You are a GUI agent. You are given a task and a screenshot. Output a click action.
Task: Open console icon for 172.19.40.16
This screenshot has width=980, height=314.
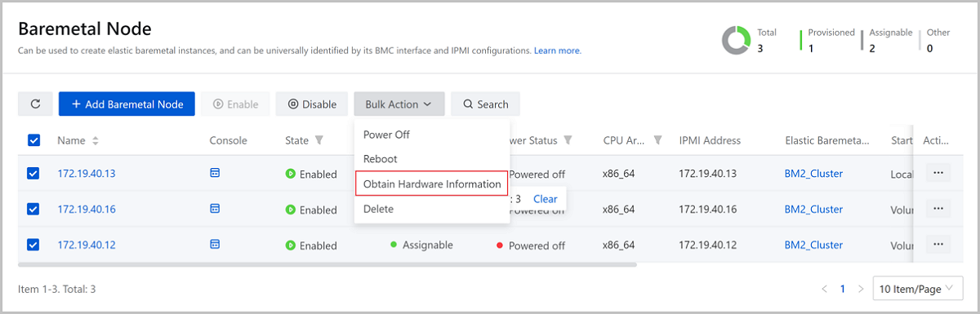coord(216,209)
